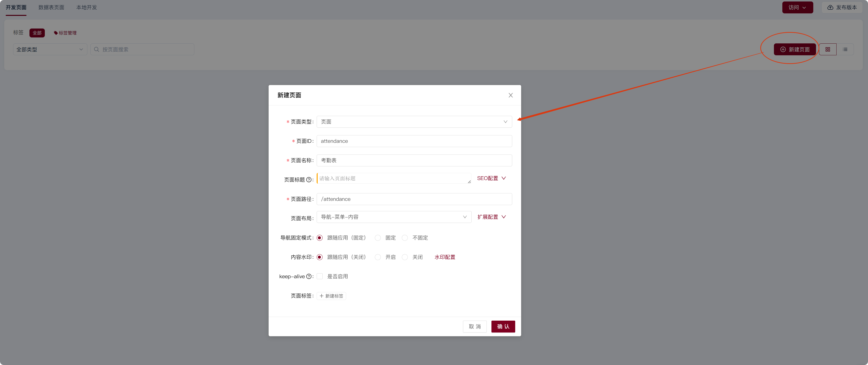Screen dimensions: 868x365
Task: Click the cloud upload icon beside 发布版本
Action: pyautogui.click(x=830, y=7)
